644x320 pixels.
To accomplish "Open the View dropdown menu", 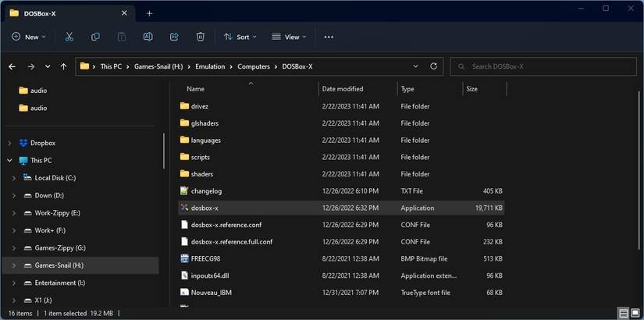I will [289, 37].
